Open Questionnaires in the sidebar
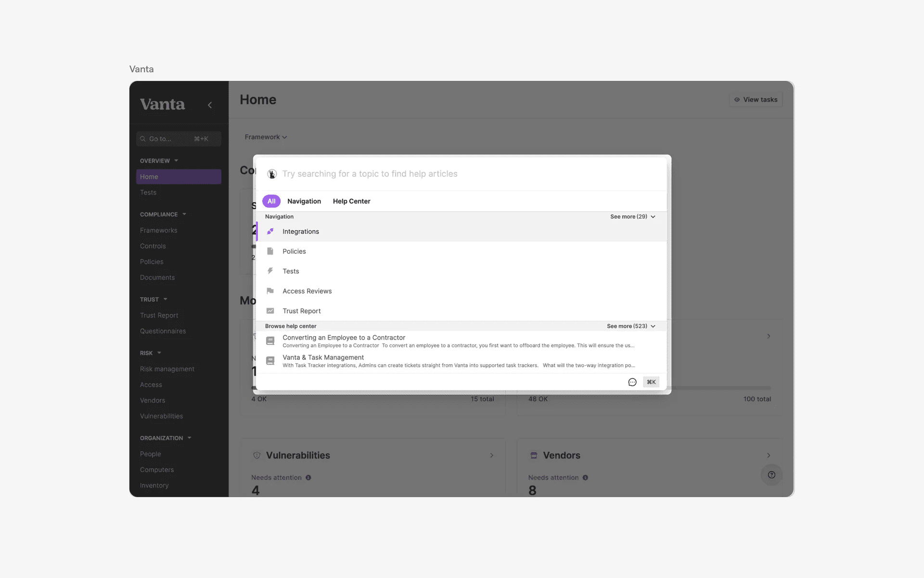Screen dimensions: 924x578 pos(163,331)
